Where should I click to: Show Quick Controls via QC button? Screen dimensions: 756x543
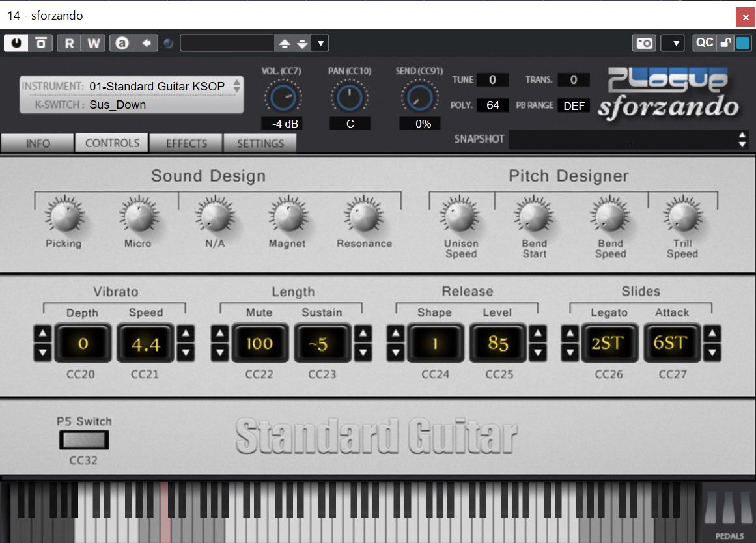(x=705, y=42)
